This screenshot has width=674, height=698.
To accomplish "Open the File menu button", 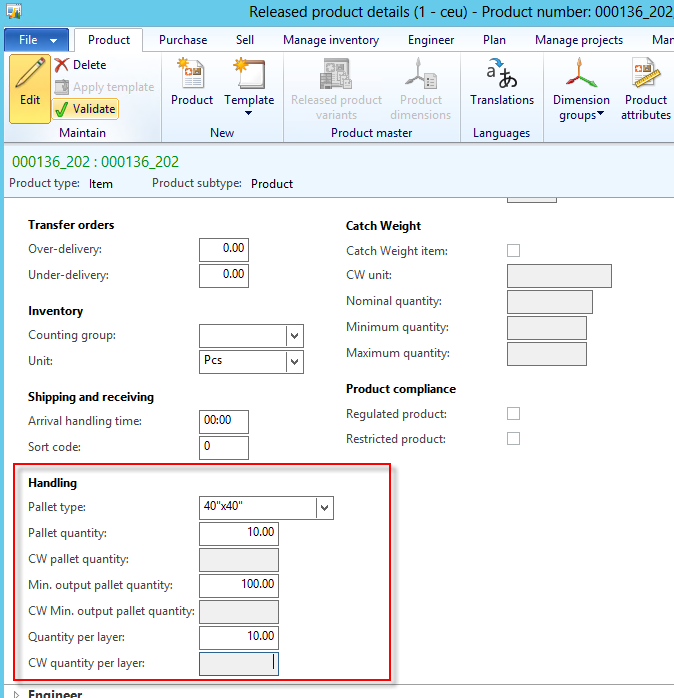I will click(36, 40).
